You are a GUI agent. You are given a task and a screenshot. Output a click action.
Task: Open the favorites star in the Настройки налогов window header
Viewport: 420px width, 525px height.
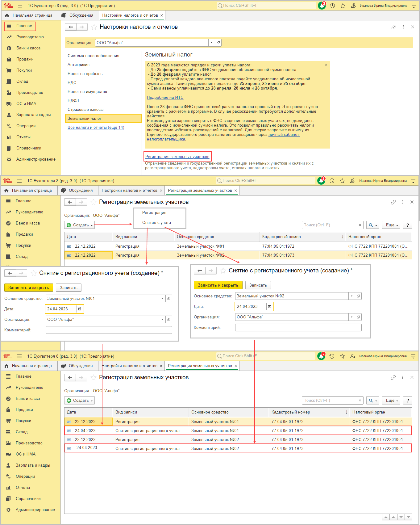click(x=343, y=6)
